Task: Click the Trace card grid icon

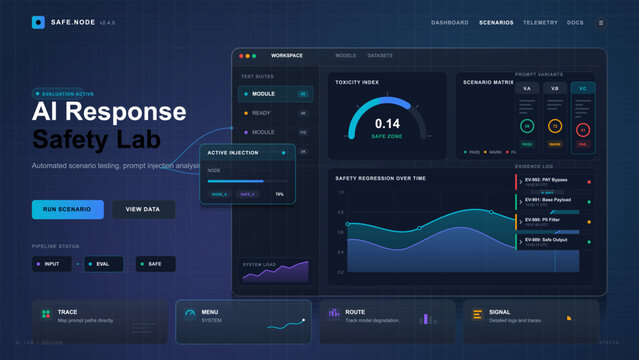Action: [46, 314]
